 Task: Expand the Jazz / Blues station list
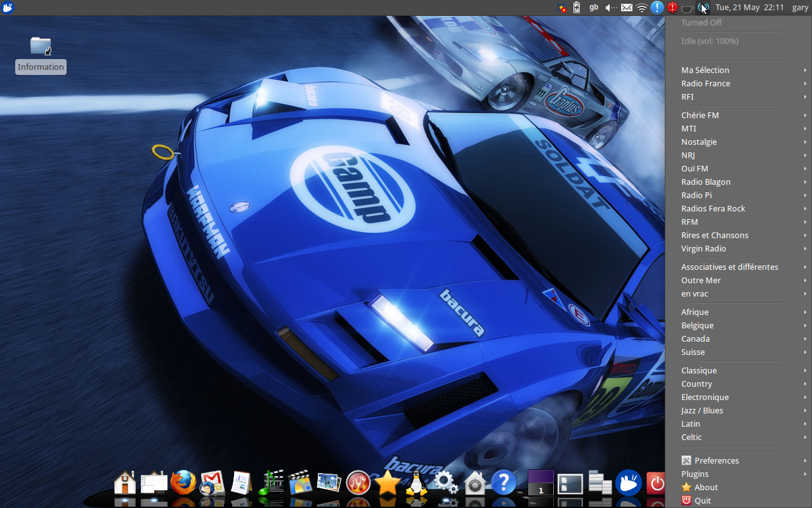tap(702, 410)
